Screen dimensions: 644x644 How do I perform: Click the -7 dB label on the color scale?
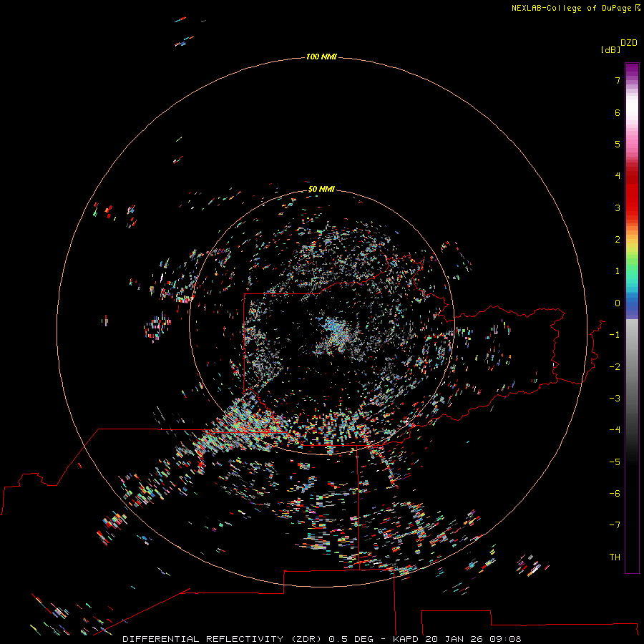615,525
